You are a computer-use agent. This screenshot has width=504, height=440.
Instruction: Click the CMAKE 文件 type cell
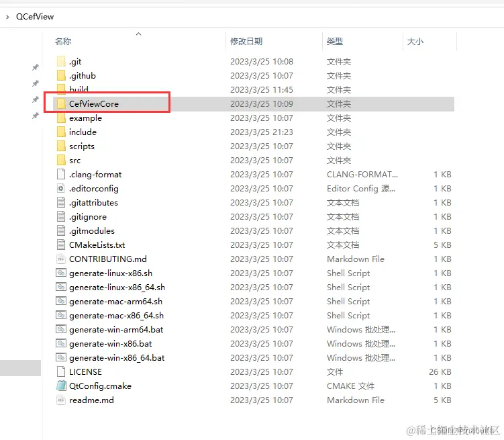(351, 386)
